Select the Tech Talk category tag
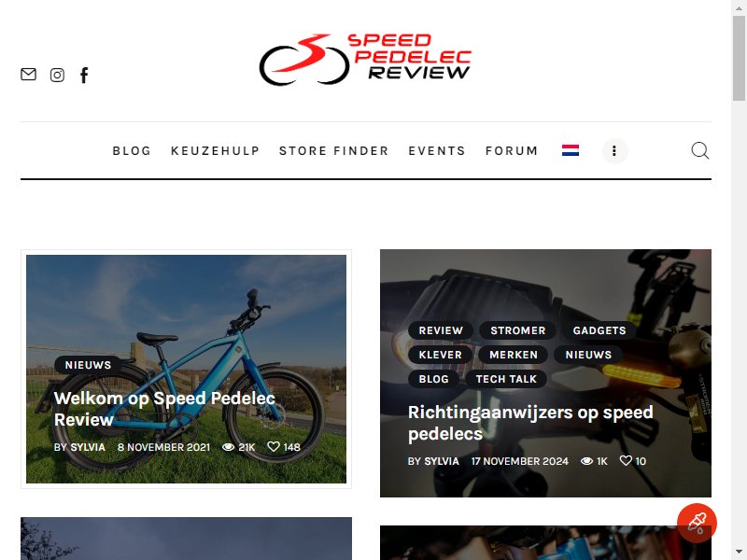 point(506,379)
